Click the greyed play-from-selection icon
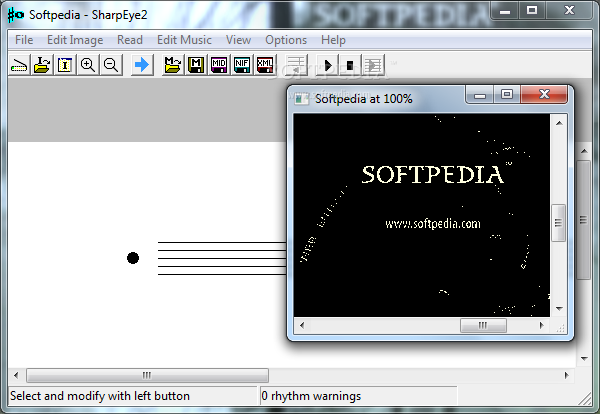This screenshot has height=414, width=600. tap(373, 65)
